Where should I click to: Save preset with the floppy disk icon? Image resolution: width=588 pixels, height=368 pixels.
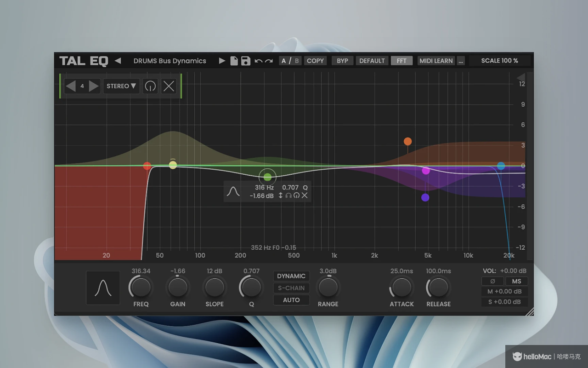[246, 61]
